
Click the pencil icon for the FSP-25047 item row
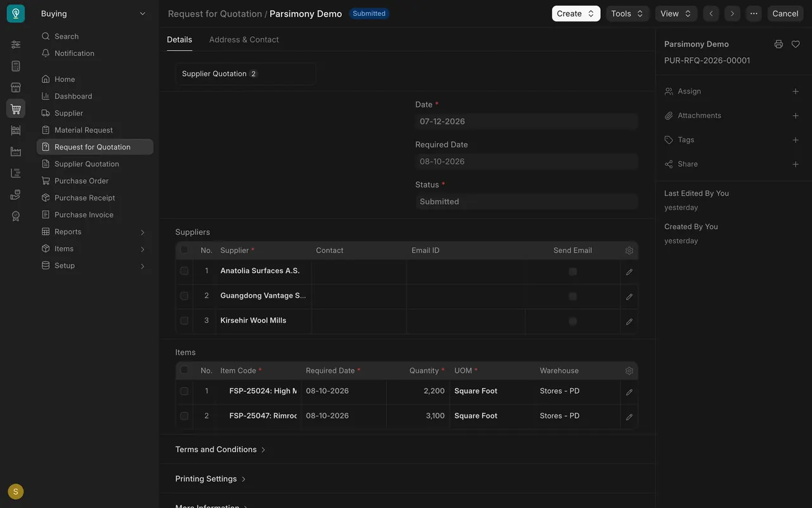(x=629, y=417)
